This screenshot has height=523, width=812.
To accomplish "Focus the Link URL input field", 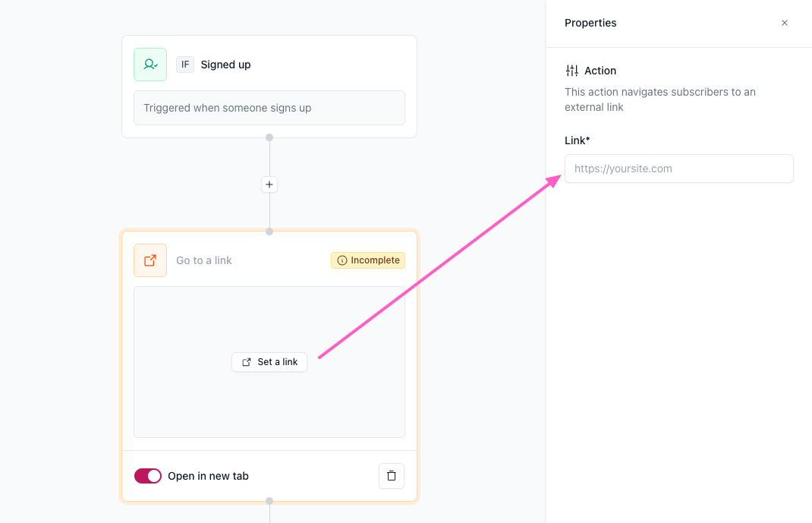I will click(x=679, y=169).
